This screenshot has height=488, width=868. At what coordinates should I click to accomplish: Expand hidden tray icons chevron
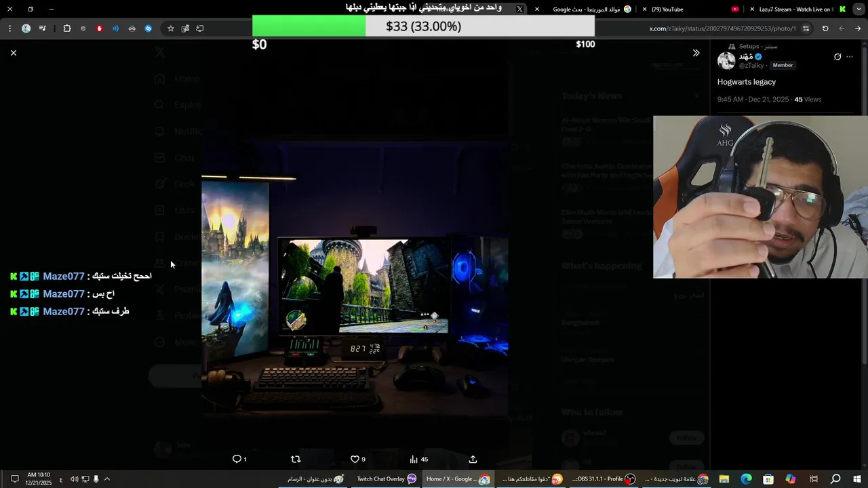point(106,479)
